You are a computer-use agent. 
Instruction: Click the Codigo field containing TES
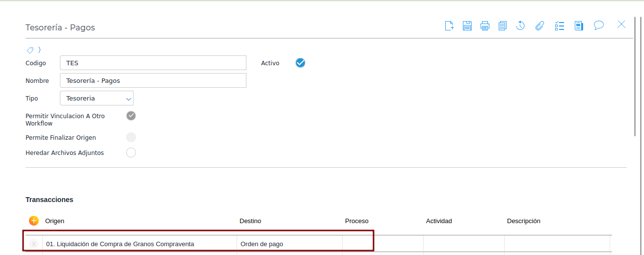point(153,63)
